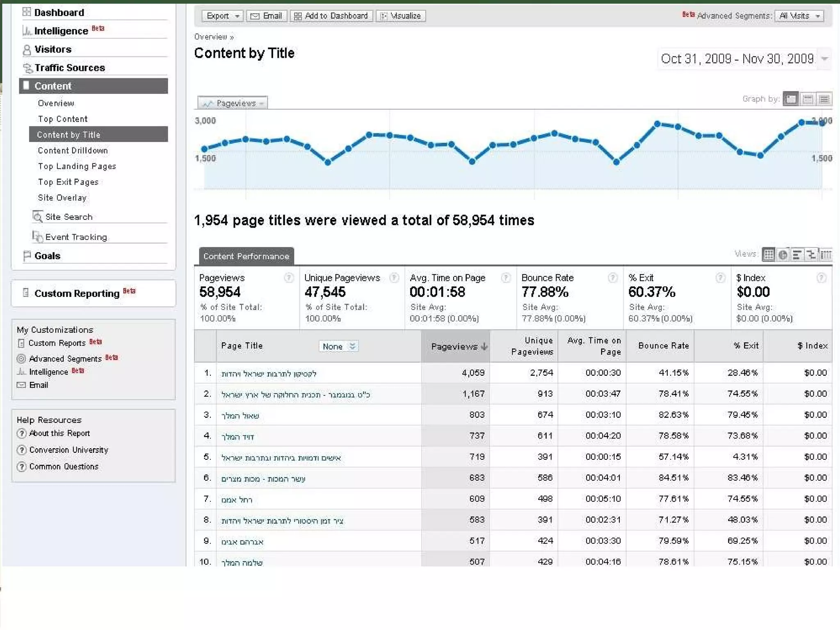Select the Content Performance tab
840x630 pixels.
(246, 256)
